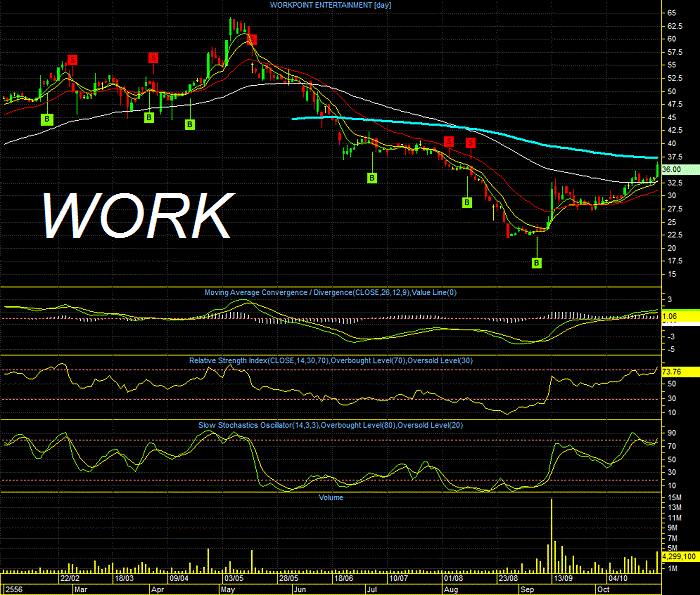
Task: Click the 62.5 price axis label
Action: (x=675, y=26)
